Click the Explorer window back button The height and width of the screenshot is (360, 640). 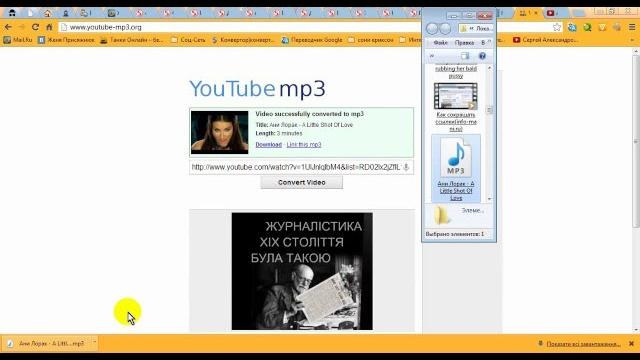[x=432, y=29]
